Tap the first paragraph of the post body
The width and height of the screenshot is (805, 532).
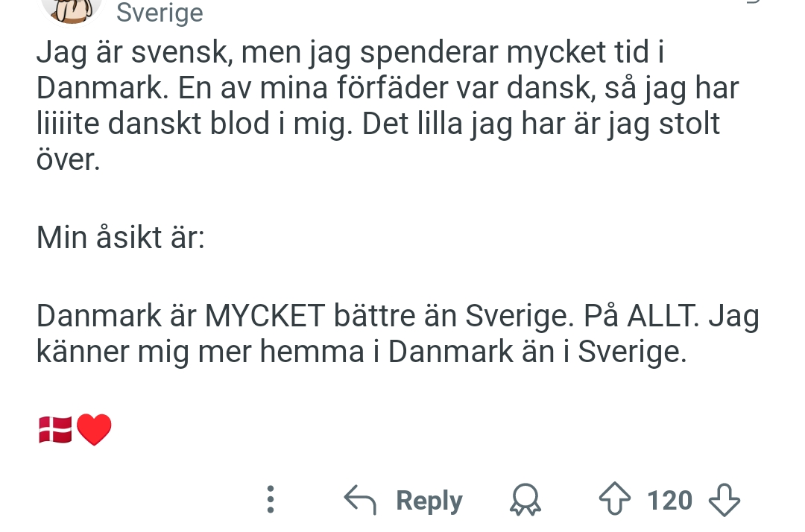[373, 104]
